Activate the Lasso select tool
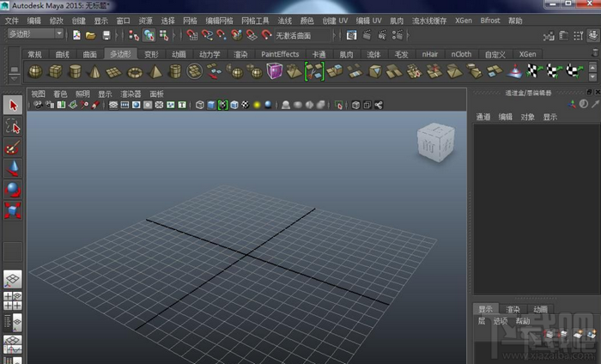The height and width of the screenshot is (364, 601). click(13, 126)
